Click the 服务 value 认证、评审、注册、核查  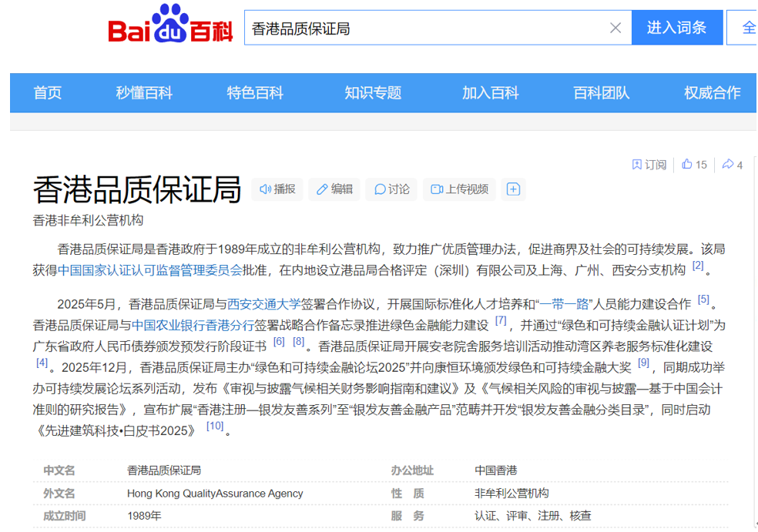[533, 516]
